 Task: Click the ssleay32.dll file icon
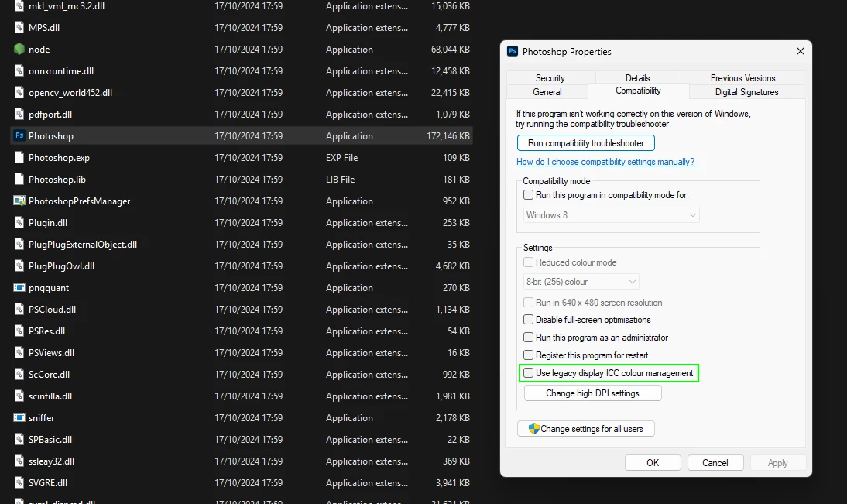19,461
